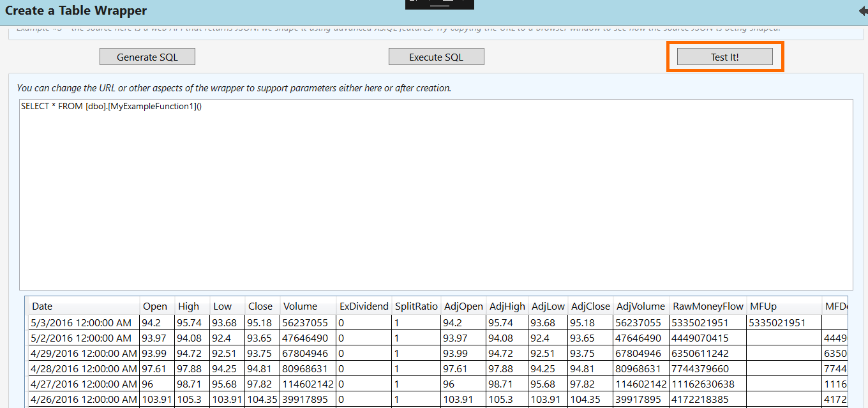The image size is (868, 408).
Task: Select the SplitRatio column header
Action: [416, 306]
